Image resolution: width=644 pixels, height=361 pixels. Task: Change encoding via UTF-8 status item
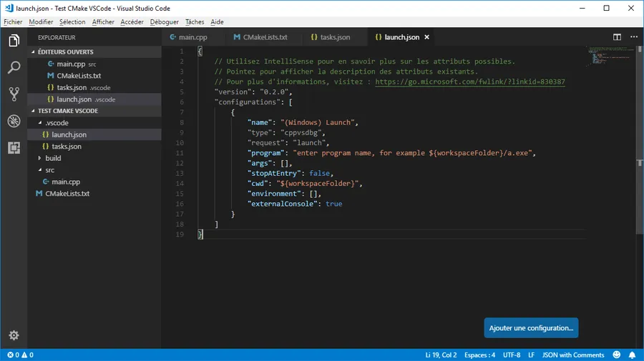pyautogui.click(x=512, y=355)
